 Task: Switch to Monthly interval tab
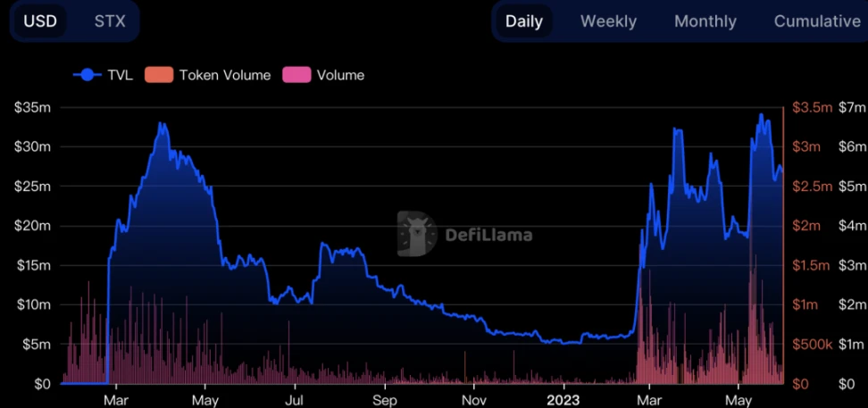(x=705, y=21)
